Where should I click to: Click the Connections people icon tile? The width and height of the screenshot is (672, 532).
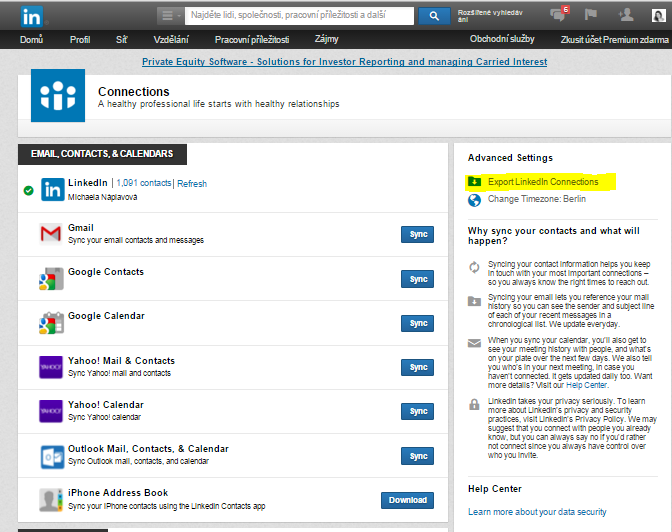click(x=58, y=95)
